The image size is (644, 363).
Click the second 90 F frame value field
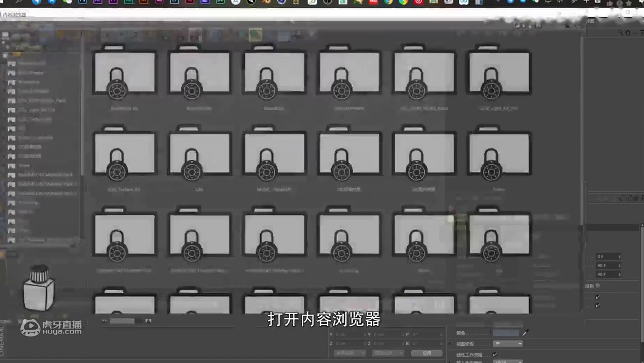coord(609,274)
